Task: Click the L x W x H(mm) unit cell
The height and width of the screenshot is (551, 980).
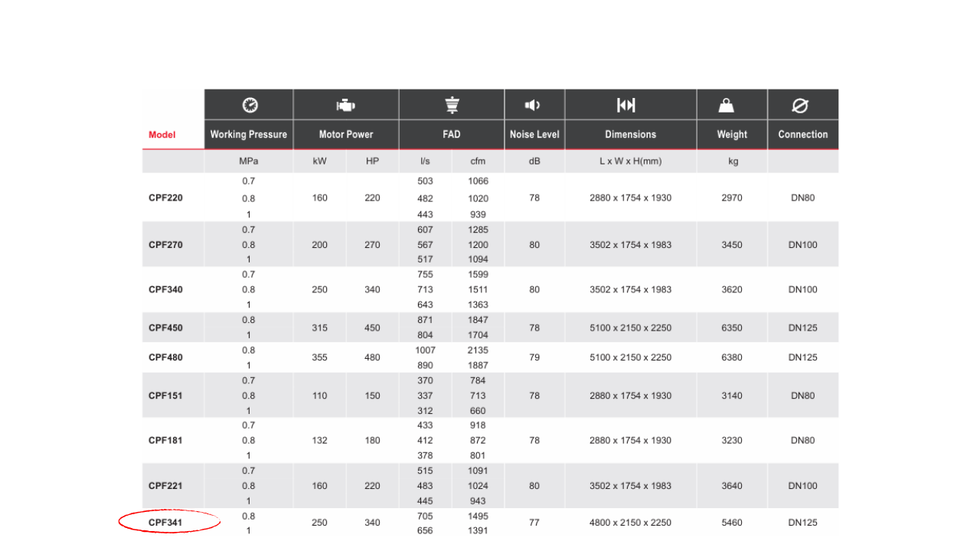Action: coord(631,161)
